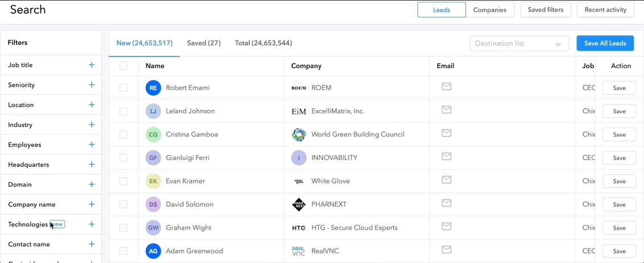Click the RealVNC company logo
Viewport: 644px width, 263px height.
pyautogui.click(x=299, y=251)
